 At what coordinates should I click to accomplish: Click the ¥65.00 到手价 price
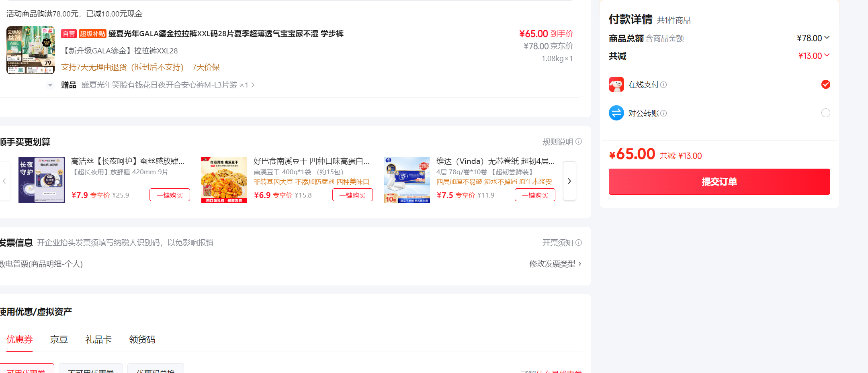coord(546,34)
